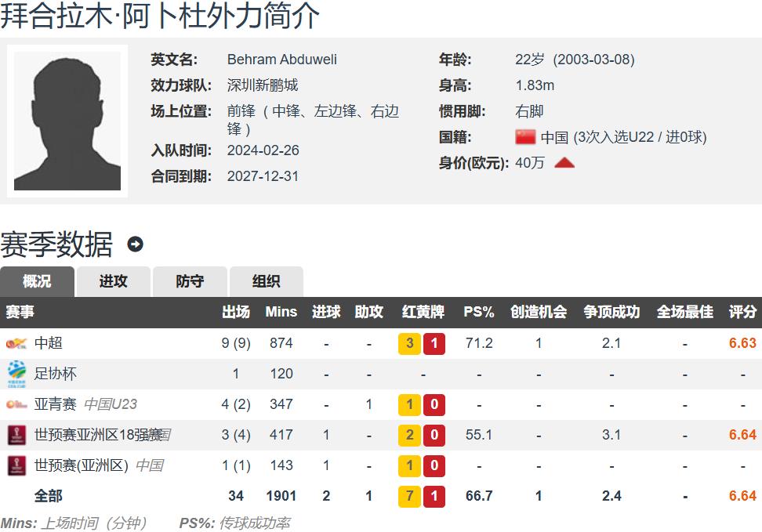
Task: Click the 评分 column header
Action: (x=742, y=312)
